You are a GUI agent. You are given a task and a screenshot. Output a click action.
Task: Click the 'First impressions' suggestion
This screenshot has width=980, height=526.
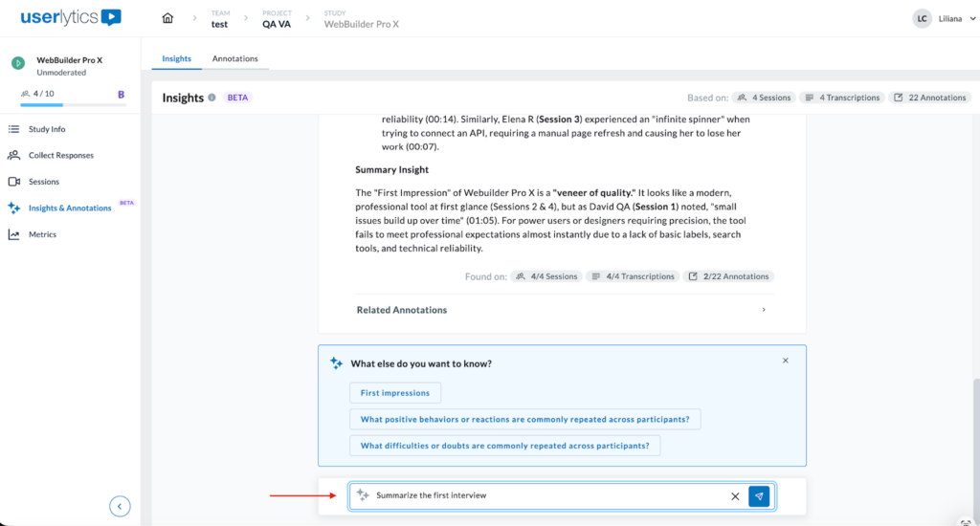(395, 393)
